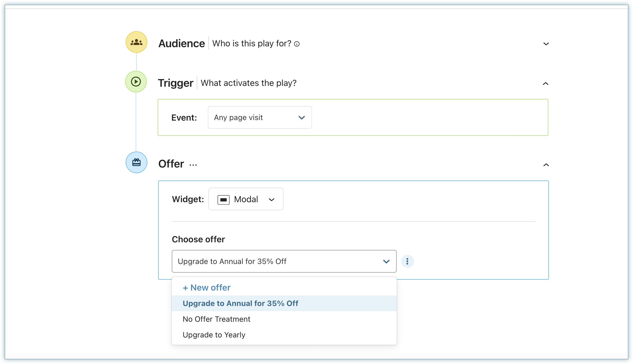Open the Event 'Any page visit' dropdown
The width and height of the screenshot is (633, 364).
260,117
